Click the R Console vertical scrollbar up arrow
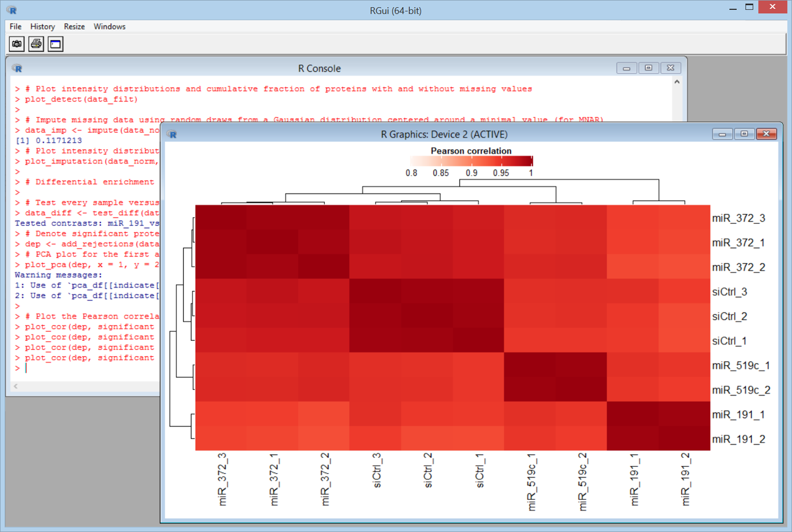Image resolution: width=792 pixels, height=532 pixels. [677, 82]
